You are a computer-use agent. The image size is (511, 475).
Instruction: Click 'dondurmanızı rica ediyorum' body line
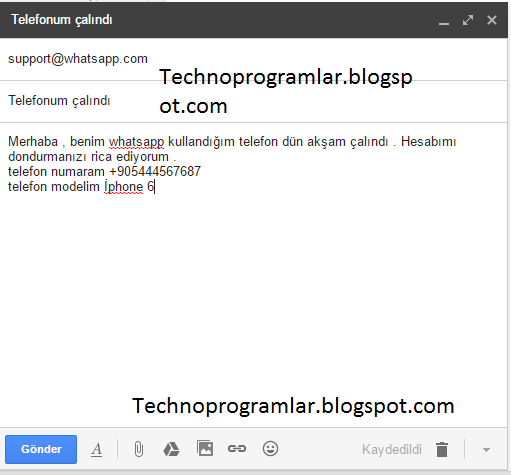(x=88, y=157)
